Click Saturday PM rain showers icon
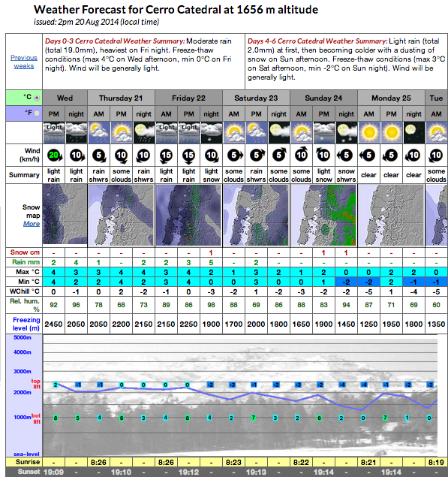448x477 pixels. pyautogui.click(x=256, y=132)
